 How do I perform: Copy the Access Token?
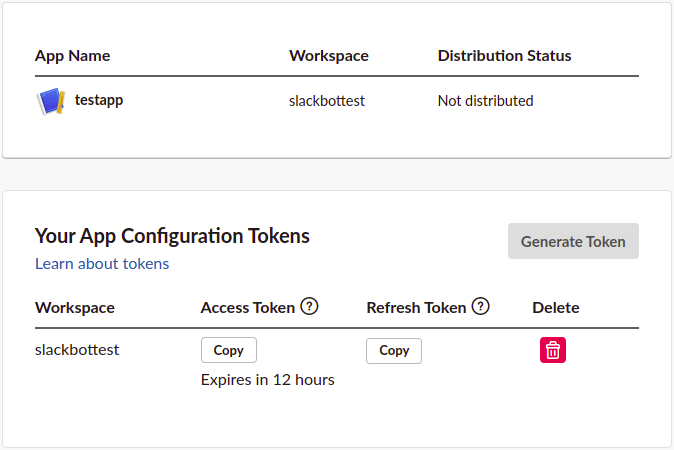pyautogui.click(x=228, y=350)
